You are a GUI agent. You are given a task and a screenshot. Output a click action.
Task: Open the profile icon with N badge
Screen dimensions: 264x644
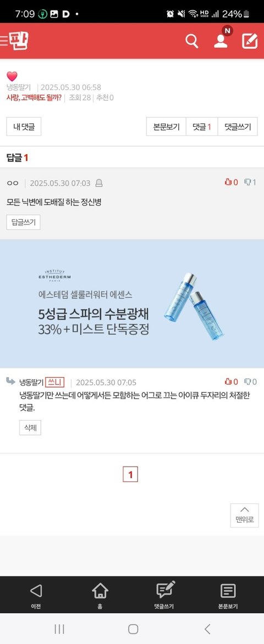(221, 41)
